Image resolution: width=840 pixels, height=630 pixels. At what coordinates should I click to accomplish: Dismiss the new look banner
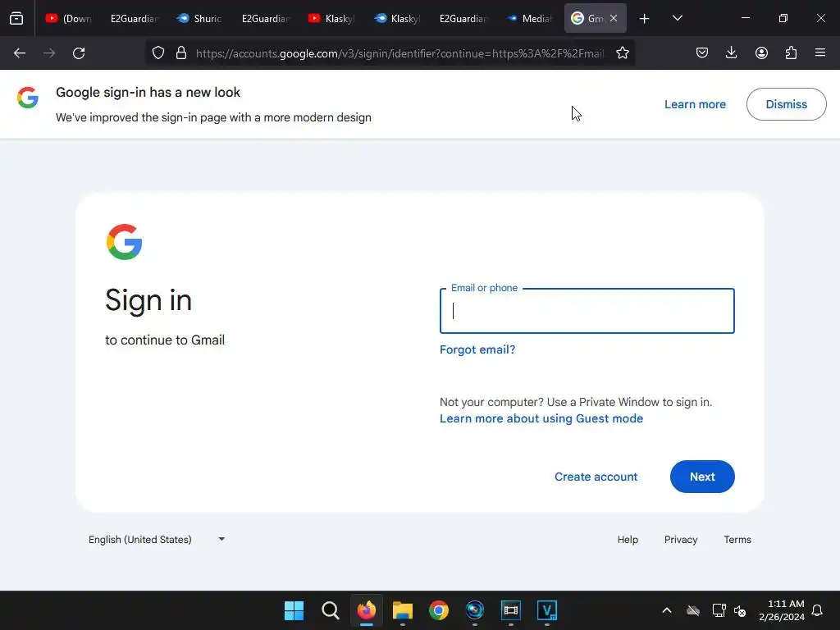(786, 104)
